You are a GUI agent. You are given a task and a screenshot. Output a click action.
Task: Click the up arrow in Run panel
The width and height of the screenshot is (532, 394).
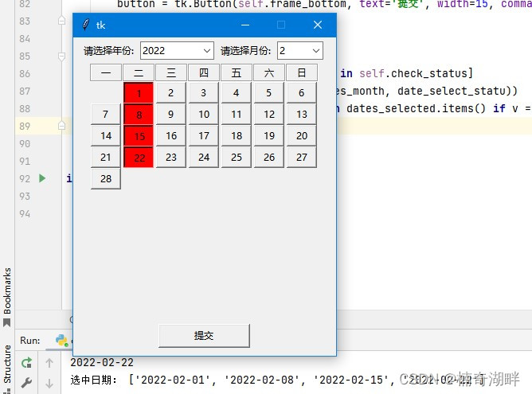pyautogui.click(x=49, y=363)
